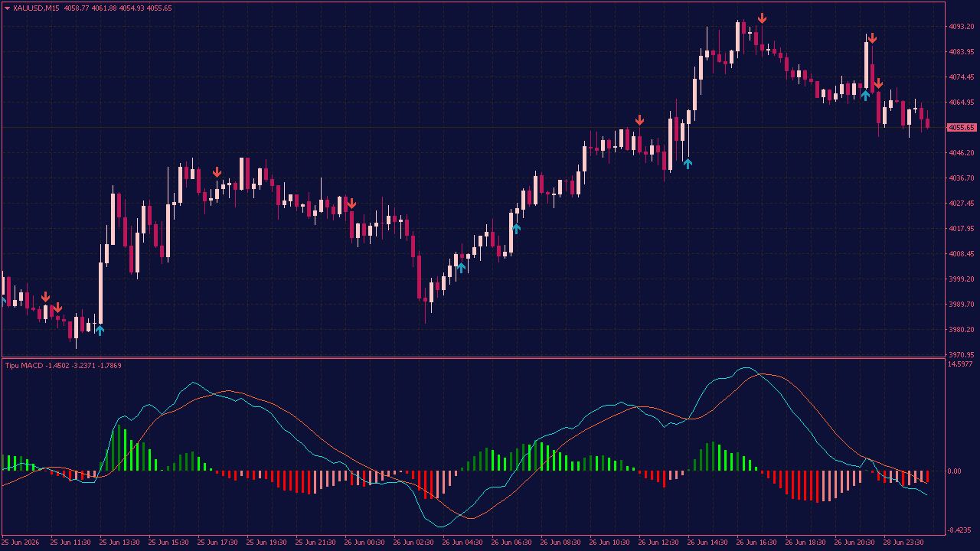Select red sell arrow at the 4093 high
This screenshot has width=980, height=551.
pos(762,18)
